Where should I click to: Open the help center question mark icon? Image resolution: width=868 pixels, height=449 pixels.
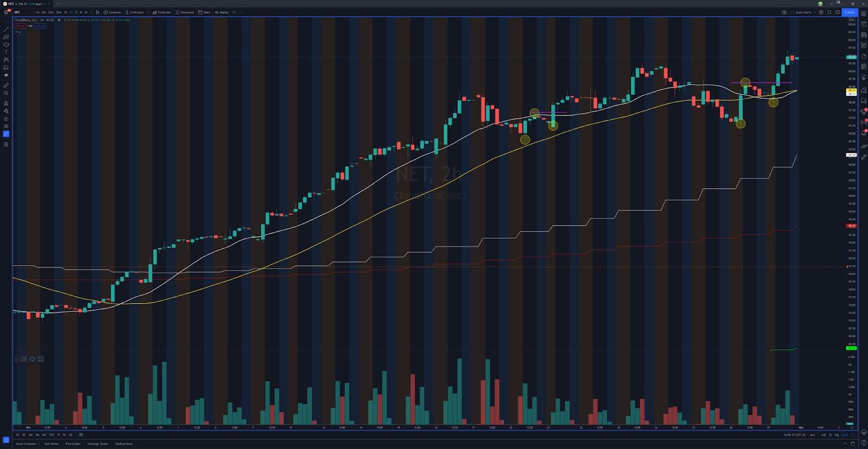[x=864, y=442]
